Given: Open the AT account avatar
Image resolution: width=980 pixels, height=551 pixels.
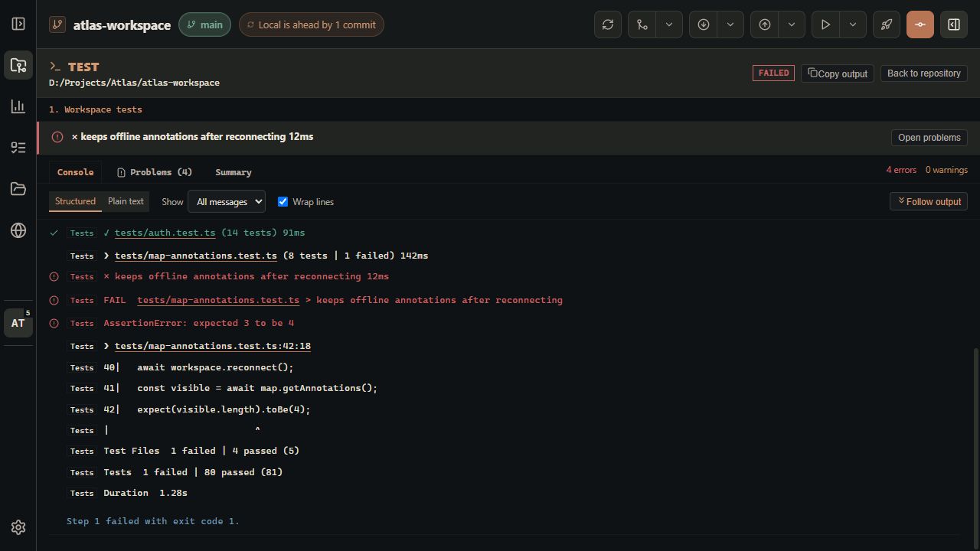Looking at the screenshot, I should pyautogui.click(x=18, y=323).
